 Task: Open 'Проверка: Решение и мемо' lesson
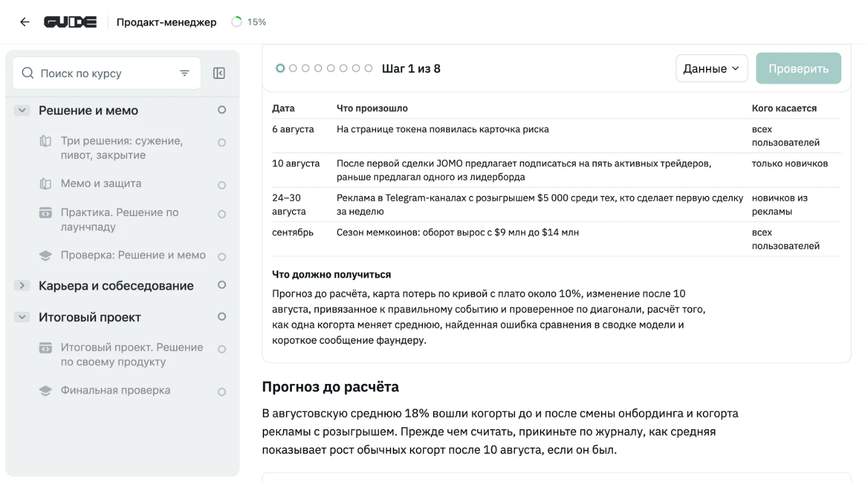point(133,255)
